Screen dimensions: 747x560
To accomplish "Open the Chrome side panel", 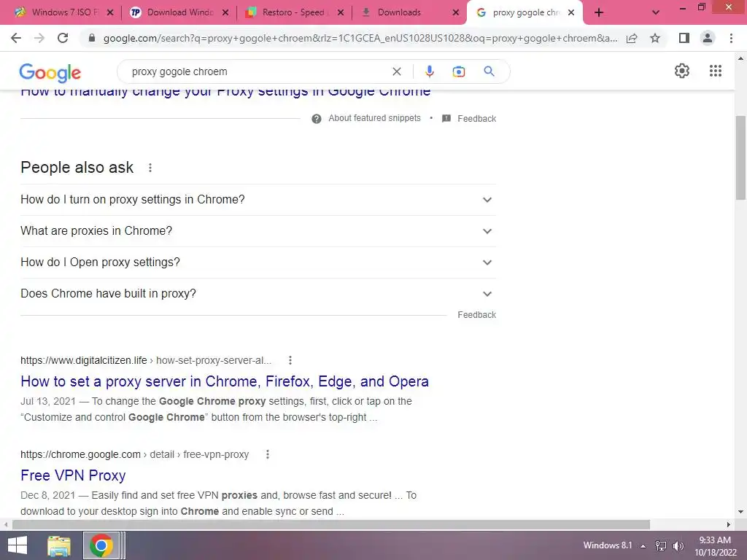I will [x=684, y=38].
